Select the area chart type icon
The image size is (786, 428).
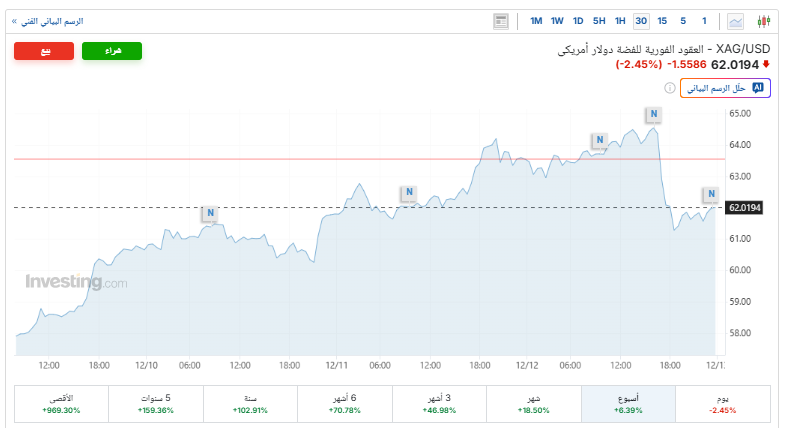[737, 21]
